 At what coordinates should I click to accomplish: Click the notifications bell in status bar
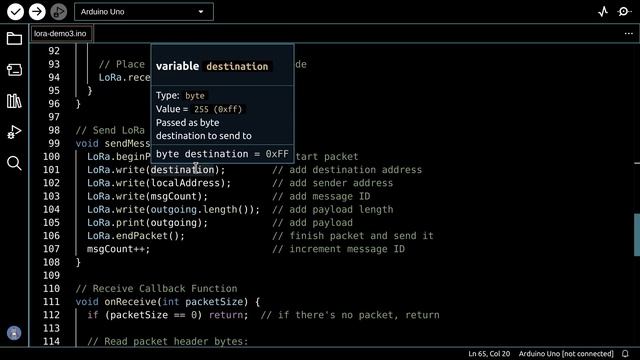tap(625, 353)
